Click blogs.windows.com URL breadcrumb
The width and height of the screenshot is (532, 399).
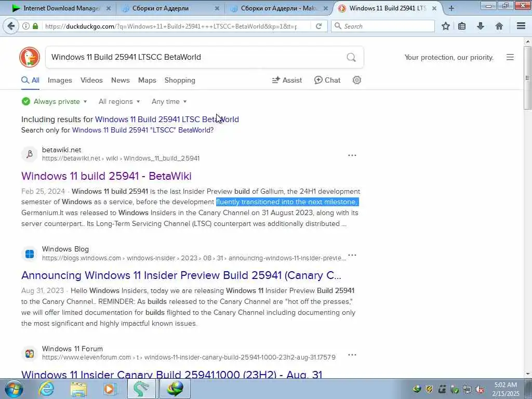194,258
